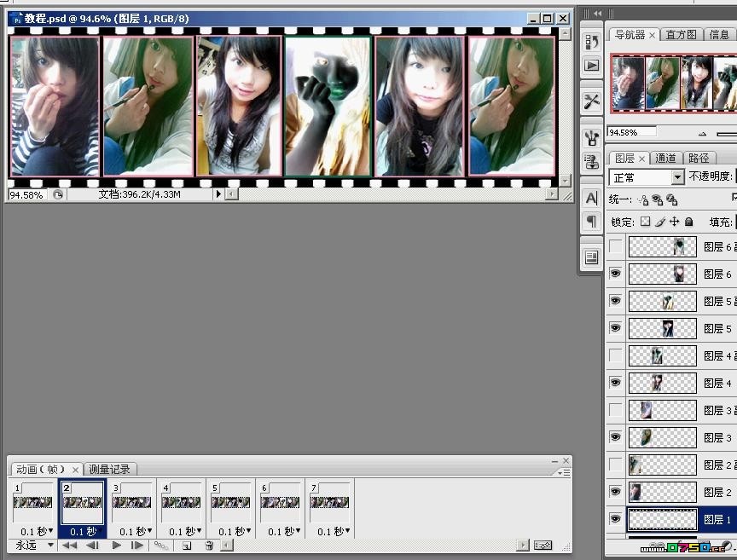Image resolution: width=737 pixels, height=560 pixels.
Task: Open the Clone Source stamp icon
Action: pos(592,161)
